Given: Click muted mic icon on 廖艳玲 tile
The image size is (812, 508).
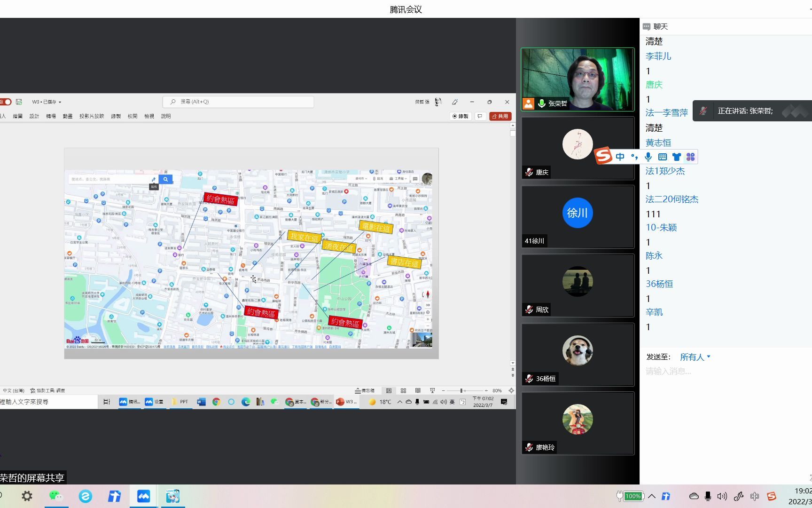Looking at the screenshot, I should tap(529, 447).
